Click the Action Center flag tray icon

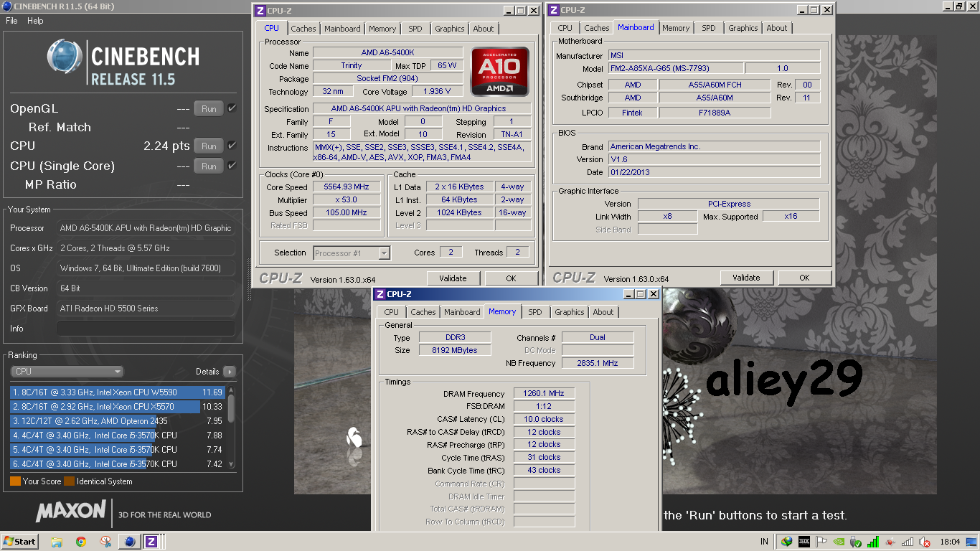[821, 542]
